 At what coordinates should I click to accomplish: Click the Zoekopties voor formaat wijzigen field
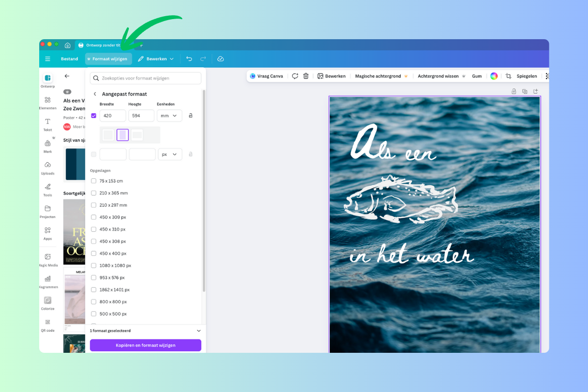(x=146, y=78)
